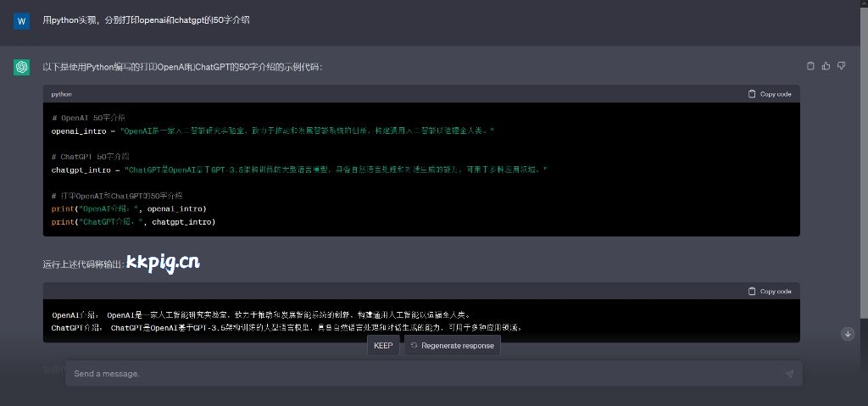Send the message with the paper-plane icon
868x406 pixels.
(x=789, y=374)
